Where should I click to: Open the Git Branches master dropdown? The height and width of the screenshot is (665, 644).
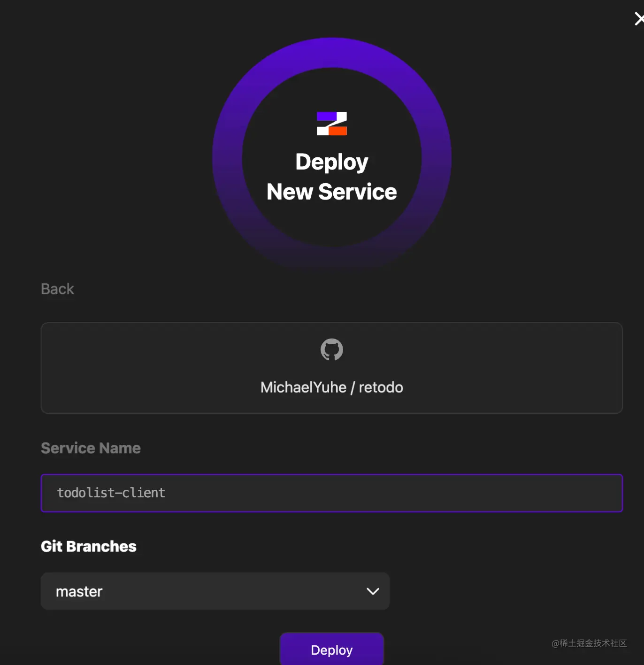click(215, 591)
